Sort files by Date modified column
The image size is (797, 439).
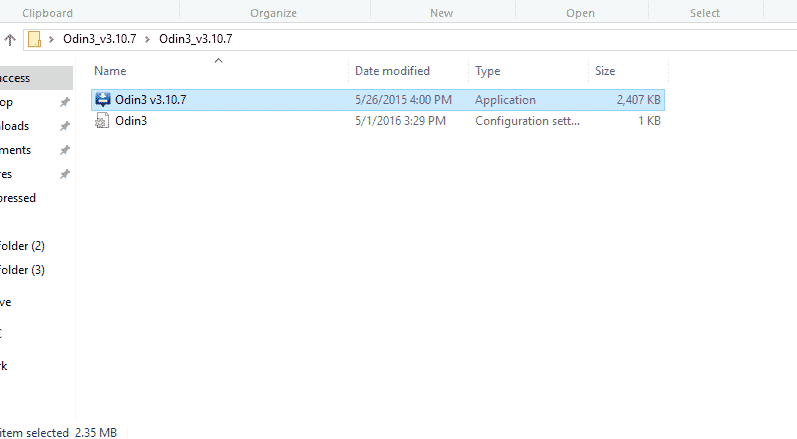392,71
